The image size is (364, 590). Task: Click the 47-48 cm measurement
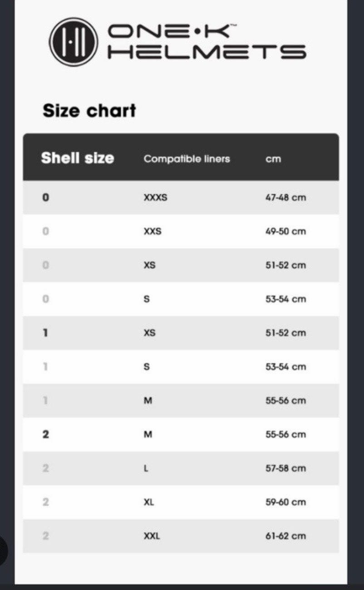285,198
